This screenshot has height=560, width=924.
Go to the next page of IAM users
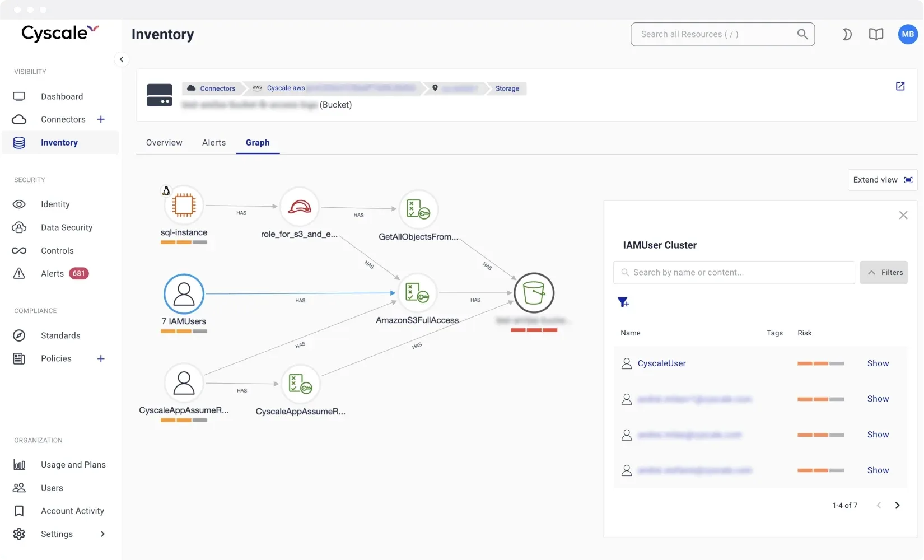(x=898, y=505)
